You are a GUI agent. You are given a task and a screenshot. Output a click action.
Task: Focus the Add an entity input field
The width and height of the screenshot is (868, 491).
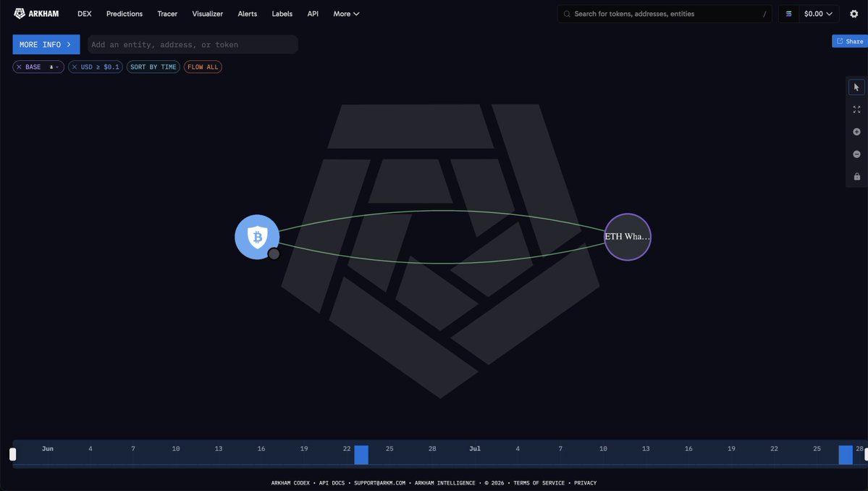193,44
